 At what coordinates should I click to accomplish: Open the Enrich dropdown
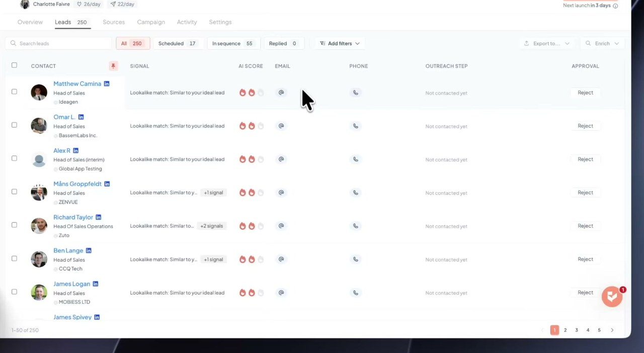pos(602,44)
